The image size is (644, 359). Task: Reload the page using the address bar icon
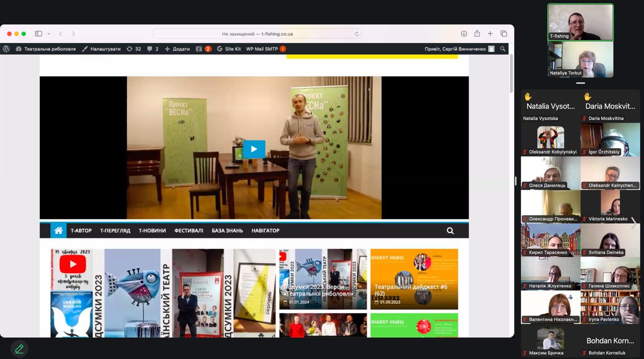(x=357, y=34)
